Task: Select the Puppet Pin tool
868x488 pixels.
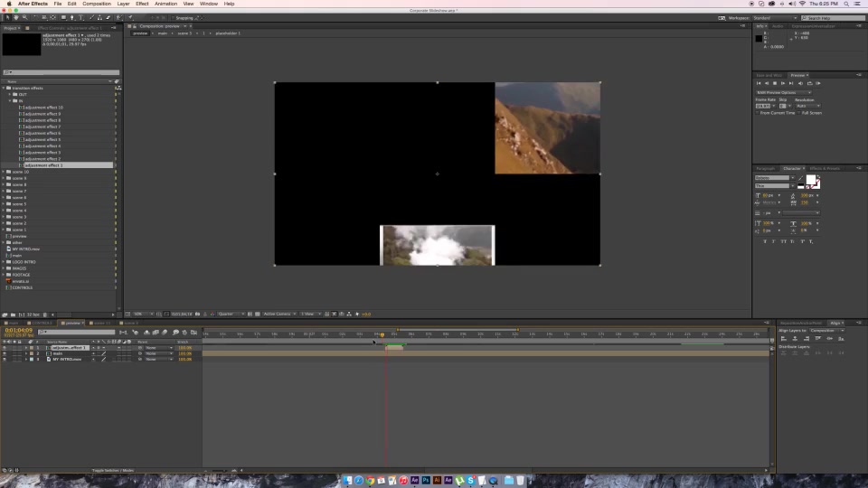Action: point(130,18)
